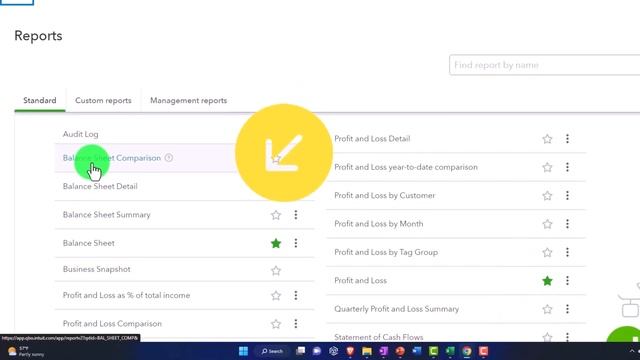Open the Excel taskbar icon
Viewport: 640px width, 360px height.
450,351
